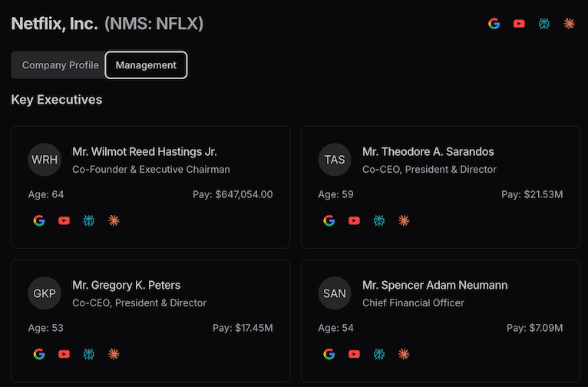Image resolution: width=588 pixels, height=387 pixels.
Task: Open YouTube icon on Reed Hastings card
Action: pos(64,220)
